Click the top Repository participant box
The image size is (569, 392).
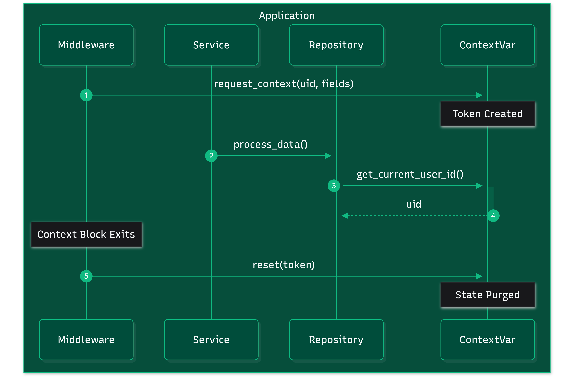336,45
